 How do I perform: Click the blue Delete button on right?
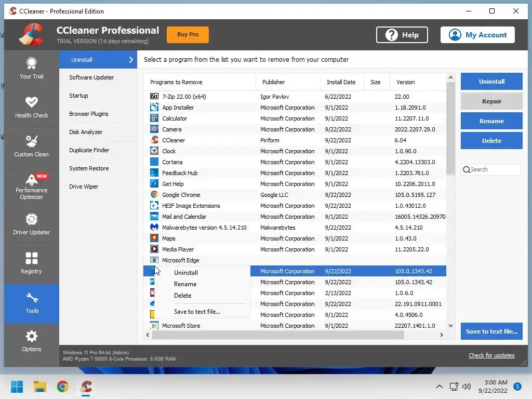(x=491, y=140)
